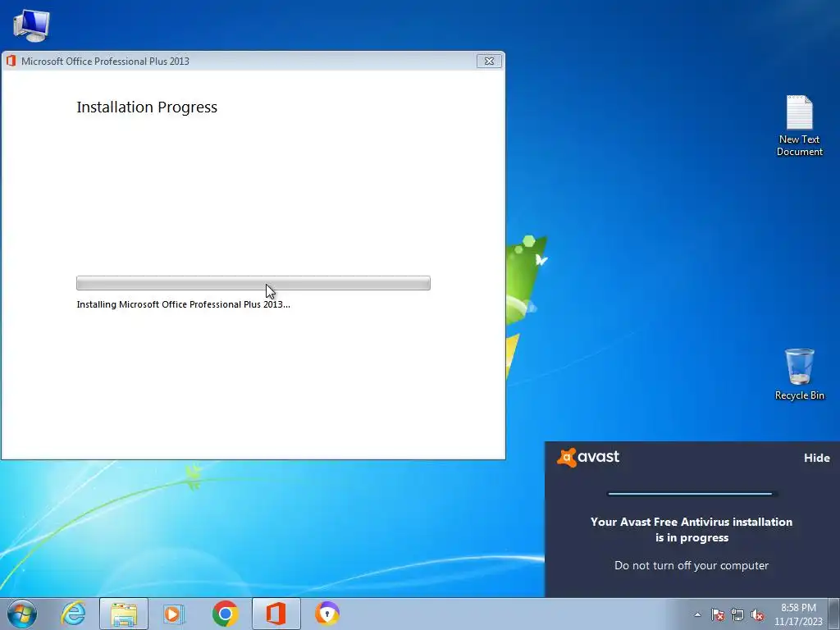840x630 pixels.
Task: Launch Google Chrome from the taskbar
Action: coord(225,614)
